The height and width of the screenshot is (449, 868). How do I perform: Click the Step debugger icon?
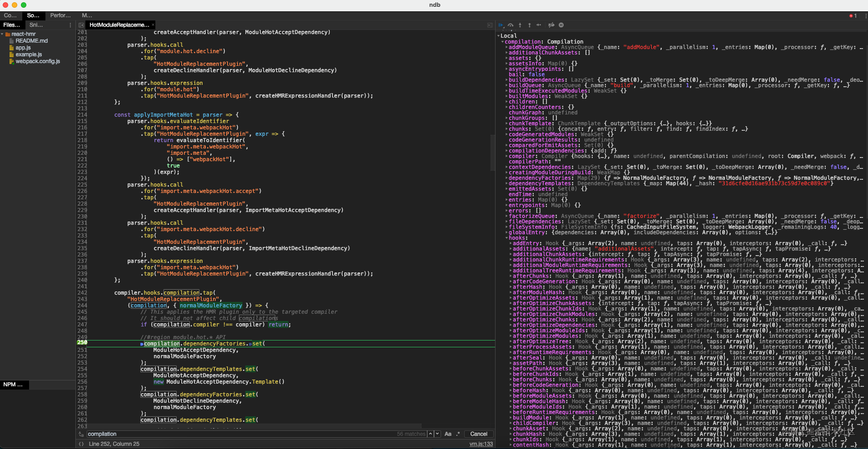click(x=539, y=25)
